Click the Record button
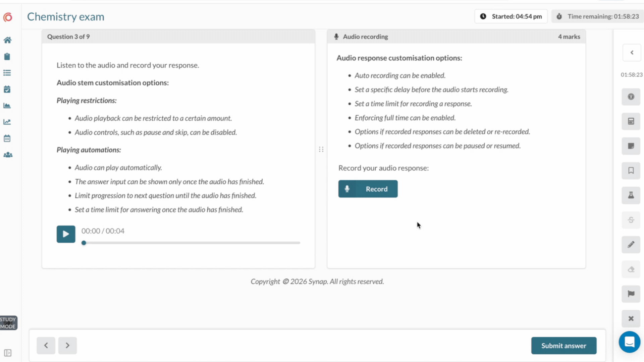Screen dimensions: 644x362 [368, 189]
